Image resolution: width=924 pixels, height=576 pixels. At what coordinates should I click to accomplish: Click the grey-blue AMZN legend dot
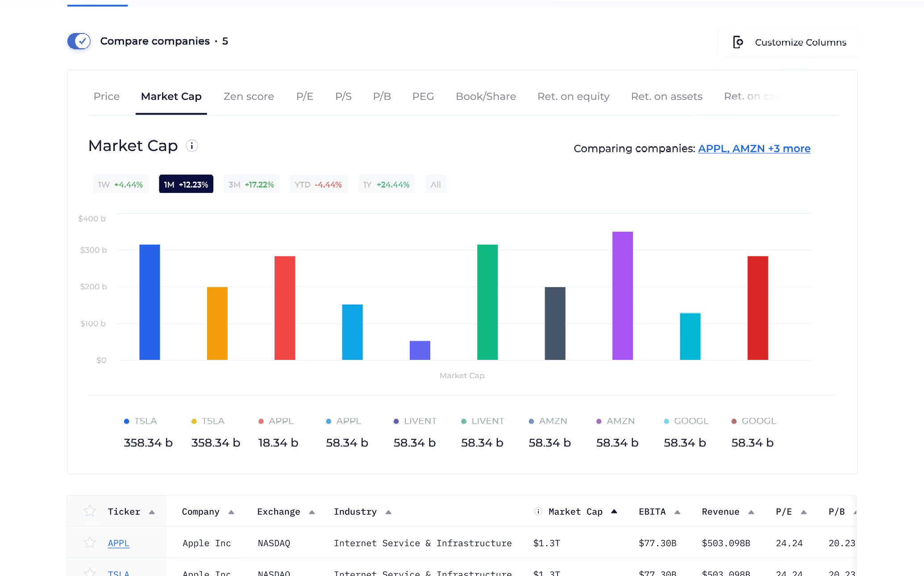(x=531, y=422)
